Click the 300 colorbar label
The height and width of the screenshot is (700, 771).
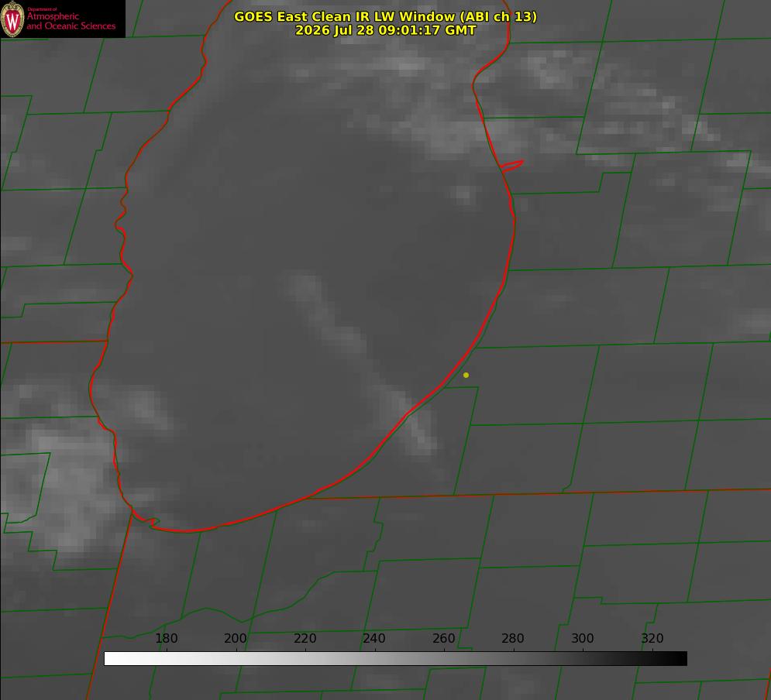[x=583, y=638]
